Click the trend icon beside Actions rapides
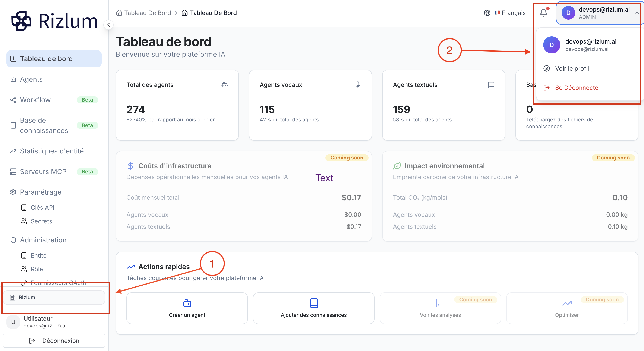Image resolution: width=644 pixels, height=351 pixels. tap(130, 267)
